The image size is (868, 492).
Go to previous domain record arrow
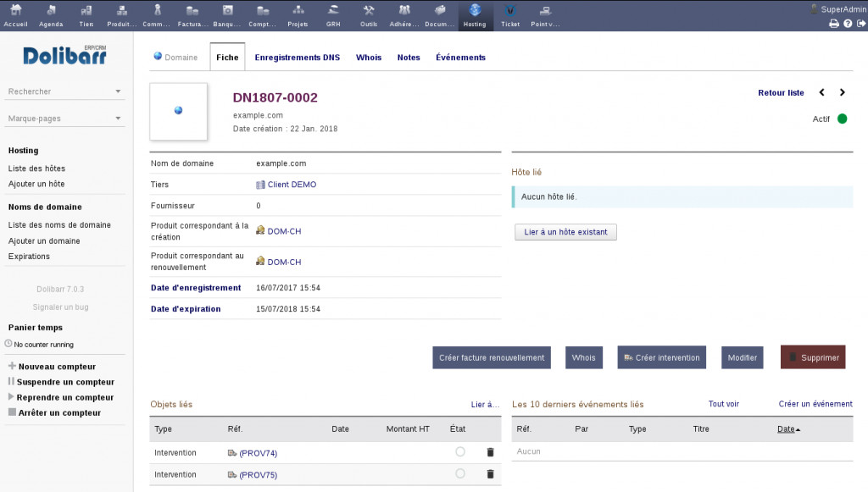coord(821,92)
